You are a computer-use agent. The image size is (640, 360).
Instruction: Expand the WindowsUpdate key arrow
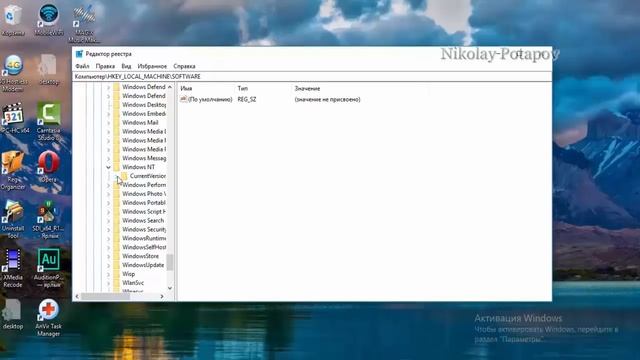point(108,265)
